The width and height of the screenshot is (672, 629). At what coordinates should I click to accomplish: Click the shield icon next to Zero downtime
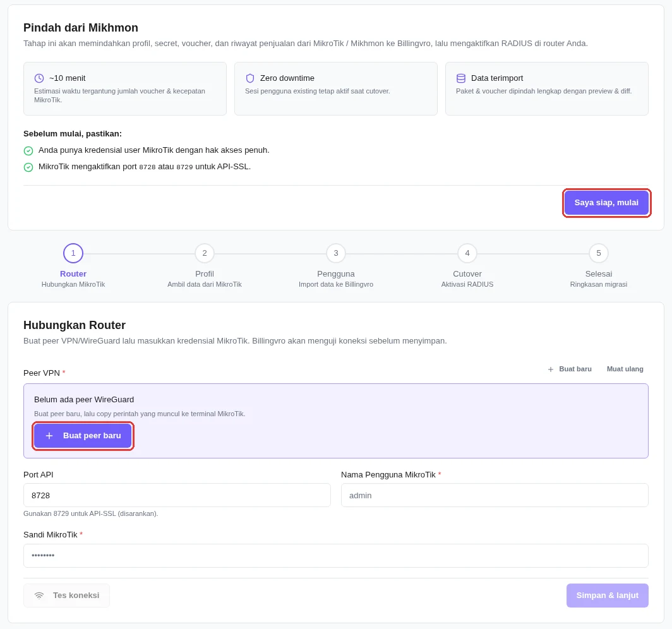tap(250, 78)
